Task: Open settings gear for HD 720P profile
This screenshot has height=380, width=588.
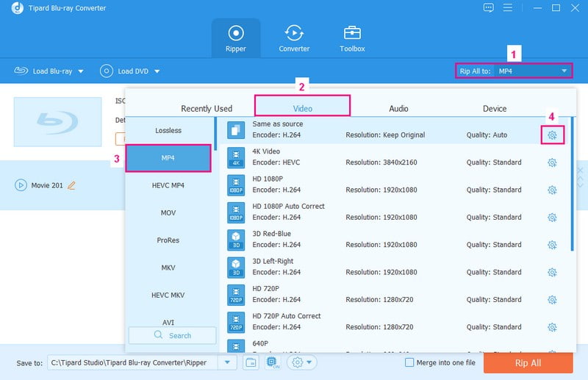Action: click(x=552, y=299)
